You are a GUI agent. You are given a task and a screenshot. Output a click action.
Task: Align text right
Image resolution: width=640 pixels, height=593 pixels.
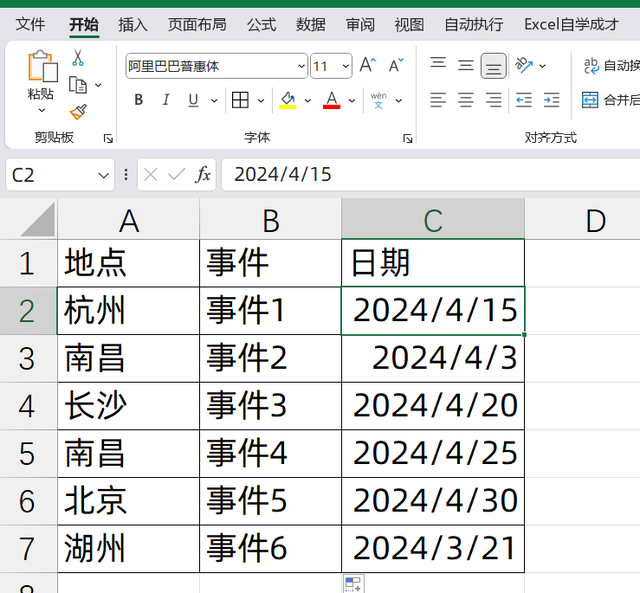(x=493, y=100)
